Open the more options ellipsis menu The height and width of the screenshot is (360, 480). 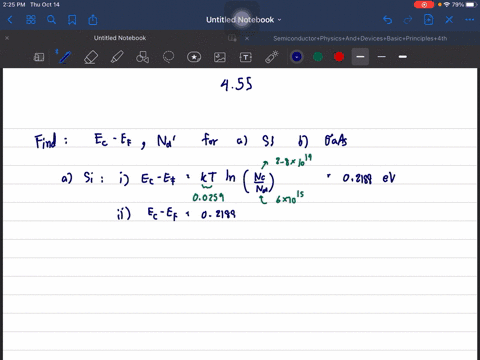[469, 20]
